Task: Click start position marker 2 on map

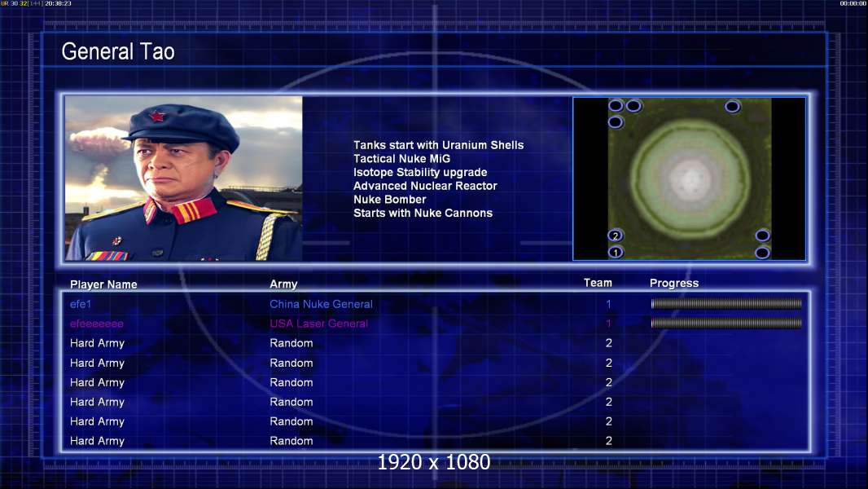Action: [x=615, y=236]
